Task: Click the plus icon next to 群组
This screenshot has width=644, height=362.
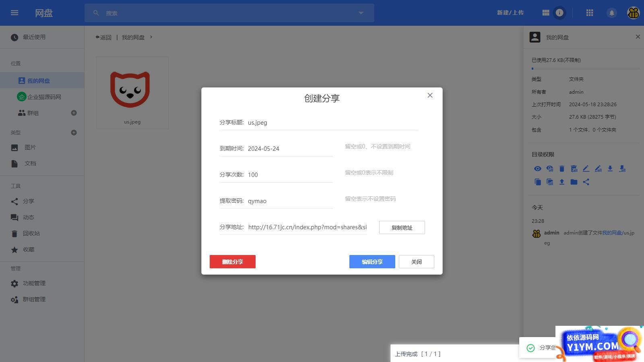Action: tap(74, 113)
